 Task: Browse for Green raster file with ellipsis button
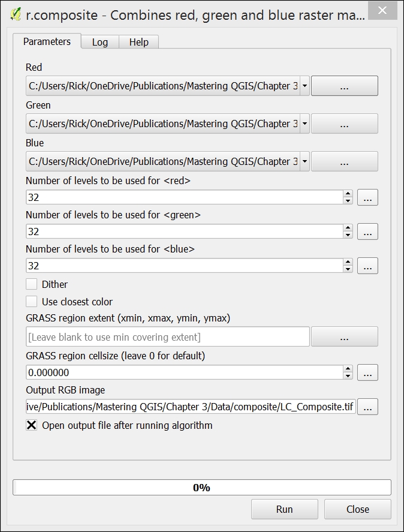pos(344,124)
